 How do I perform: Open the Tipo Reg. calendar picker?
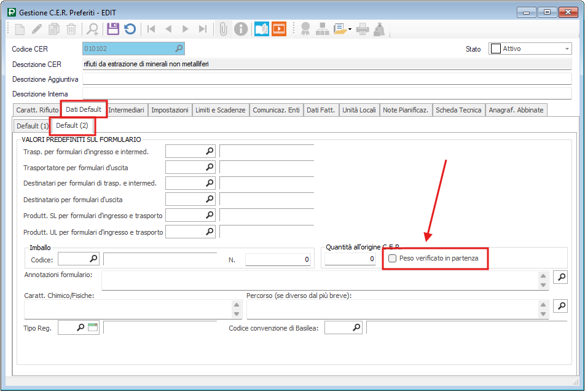pyautogui.click(x=93, y=328)
